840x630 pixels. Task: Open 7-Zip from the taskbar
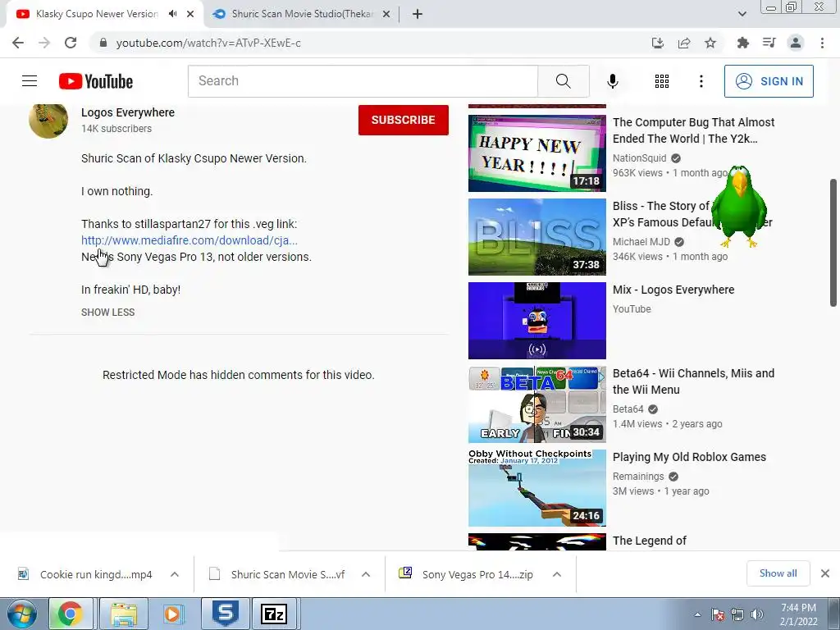274,614
